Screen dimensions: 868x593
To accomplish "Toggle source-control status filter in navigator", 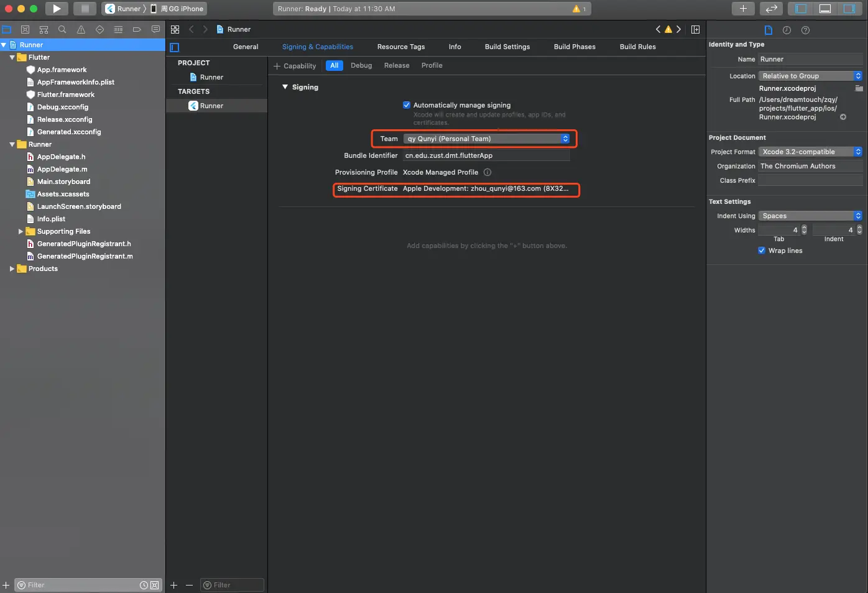I will [155, 585].
